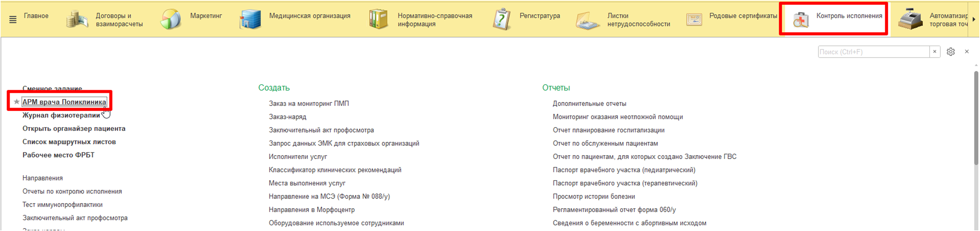Image resolution: width=980 pixels, height=231 pixels.
Task: Open АРМ врача Поликлиника link
Action: 64,102
